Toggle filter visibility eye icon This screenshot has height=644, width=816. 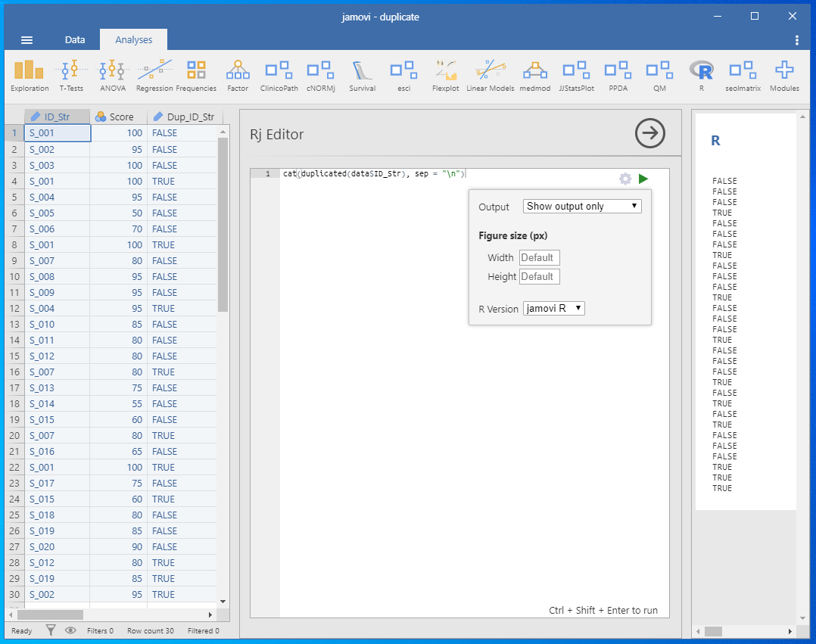coord(70,630)
